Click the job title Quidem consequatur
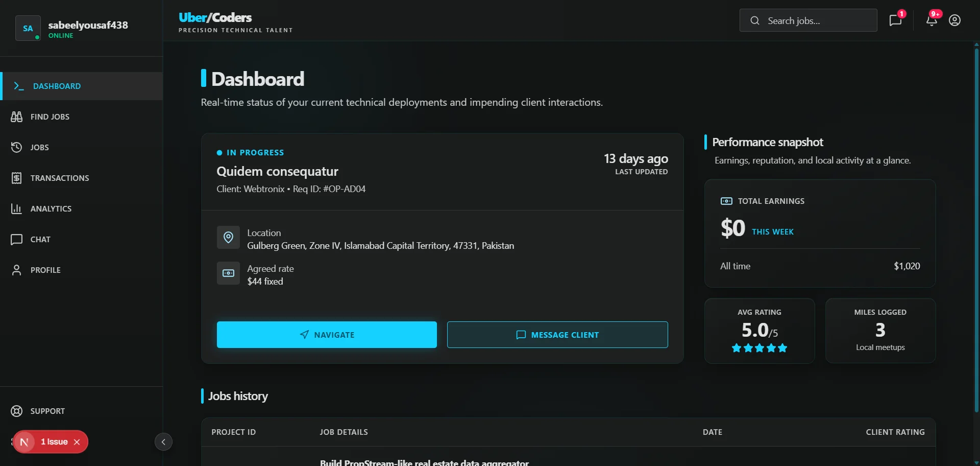Viewport: 980px width, 466px height. click(277, 171)
